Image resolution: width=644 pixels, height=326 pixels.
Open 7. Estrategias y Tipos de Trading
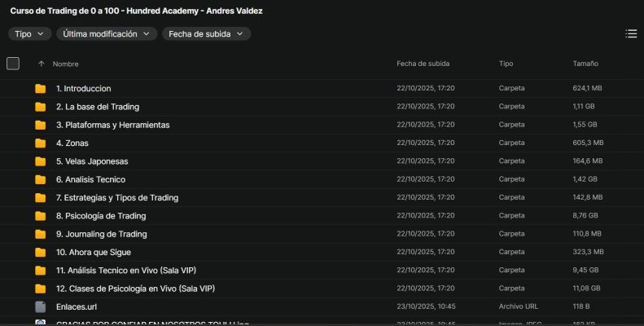click(117, 197)
